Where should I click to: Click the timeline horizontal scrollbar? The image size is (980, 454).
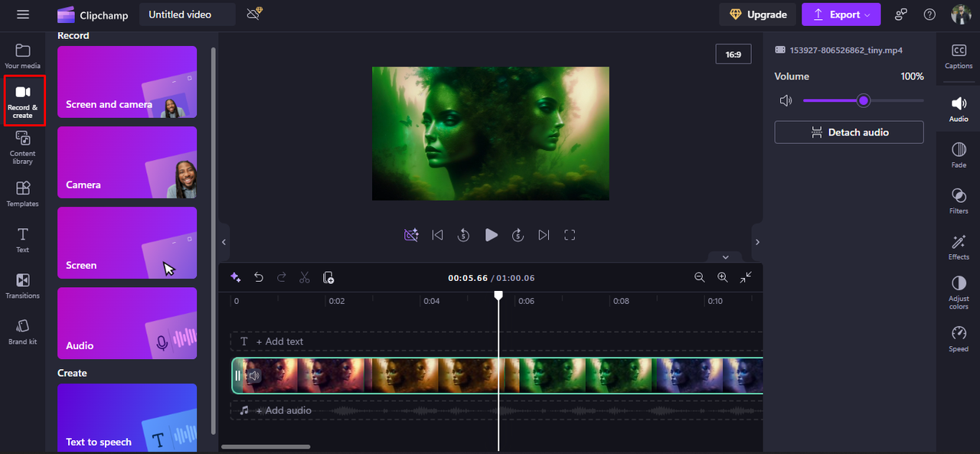pos(266,446)
